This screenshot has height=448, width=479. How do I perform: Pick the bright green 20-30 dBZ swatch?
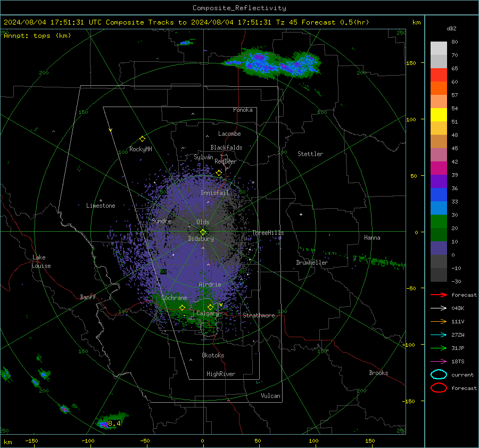439,222
